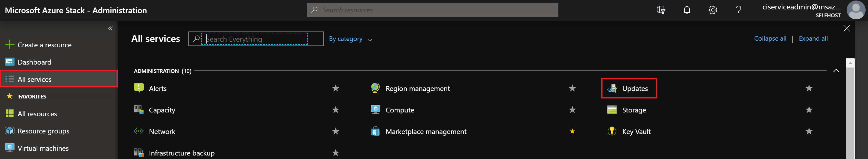Collapse the left sidebar menu
Screen dimensions: 868x159
point(110,28)
